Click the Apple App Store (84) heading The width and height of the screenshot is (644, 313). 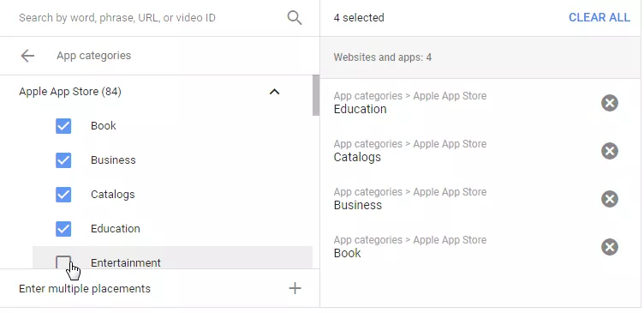point(70,91)
